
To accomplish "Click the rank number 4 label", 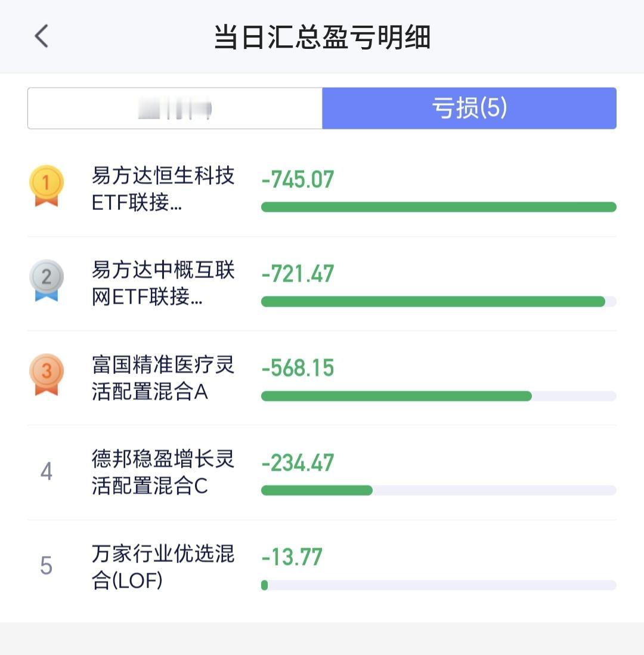I will click(x=47, y=471).
